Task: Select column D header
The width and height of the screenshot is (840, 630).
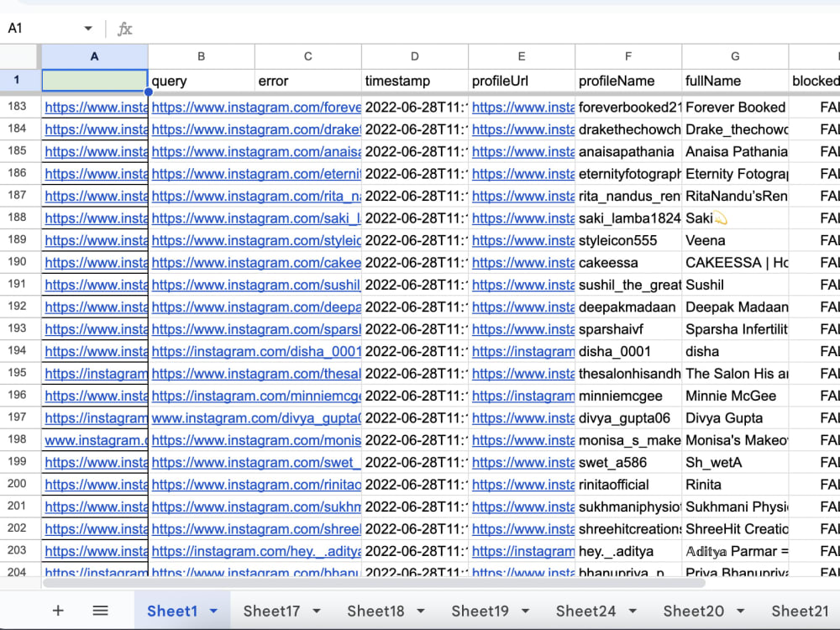Action: click(415, 57)
